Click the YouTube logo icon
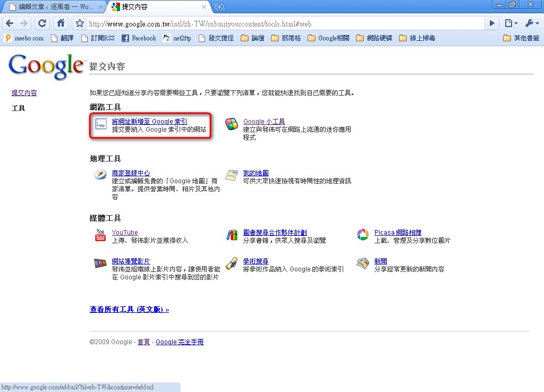544x392 pixels. click(100, 235)
